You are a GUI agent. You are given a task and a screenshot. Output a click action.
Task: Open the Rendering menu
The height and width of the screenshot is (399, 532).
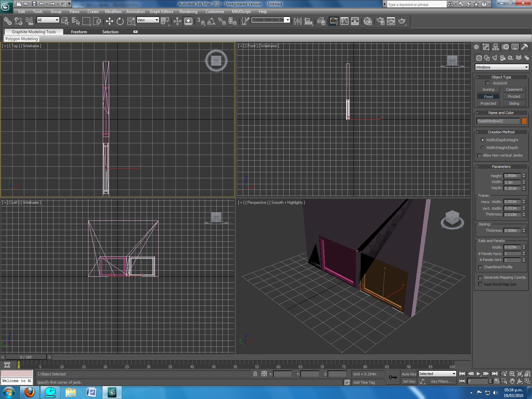point(189,12)
